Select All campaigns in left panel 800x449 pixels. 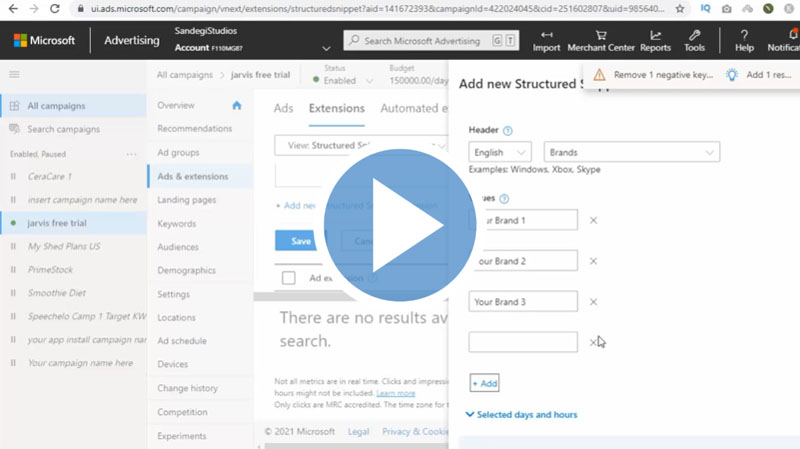click(74, 106)
